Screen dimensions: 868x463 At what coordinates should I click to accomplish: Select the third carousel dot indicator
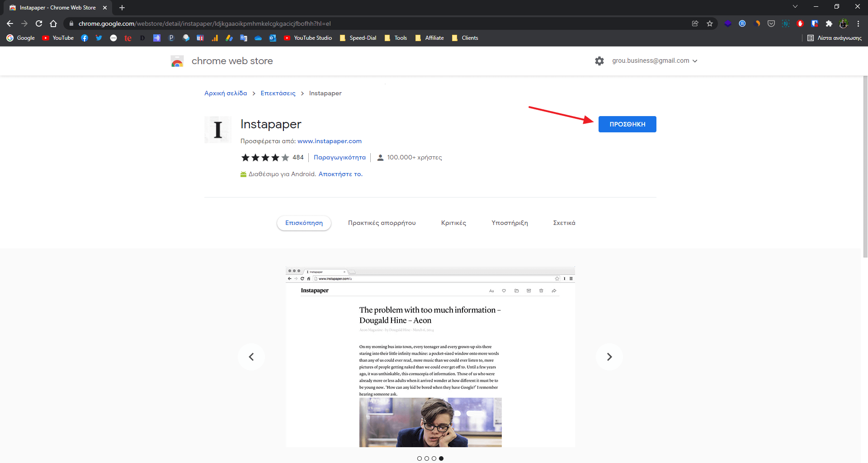[434, 458]
